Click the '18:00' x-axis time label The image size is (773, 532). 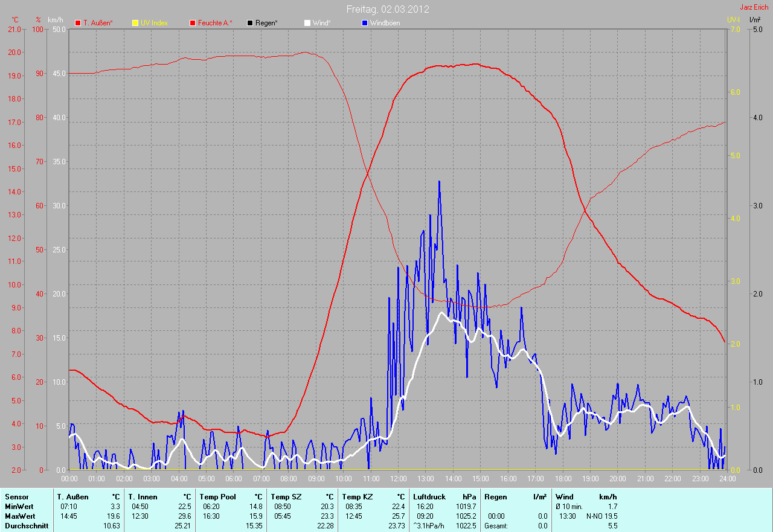coord(563,479)
